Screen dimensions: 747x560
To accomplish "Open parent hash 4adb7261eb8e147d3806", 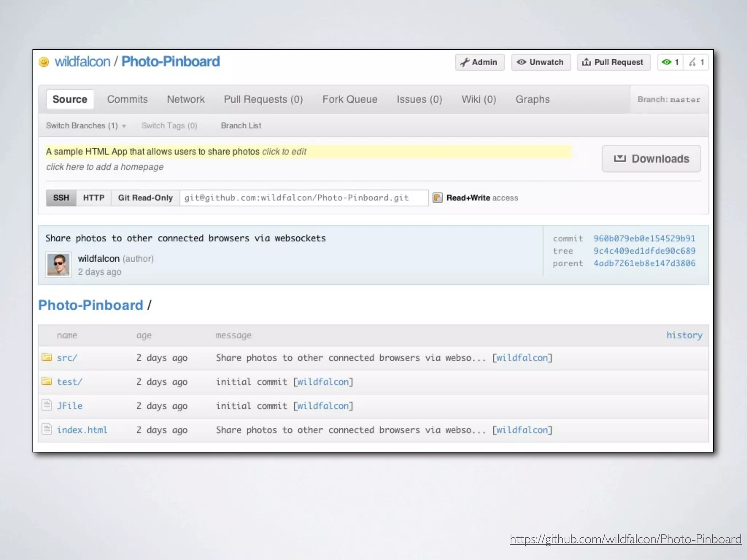I will [644, 263].
